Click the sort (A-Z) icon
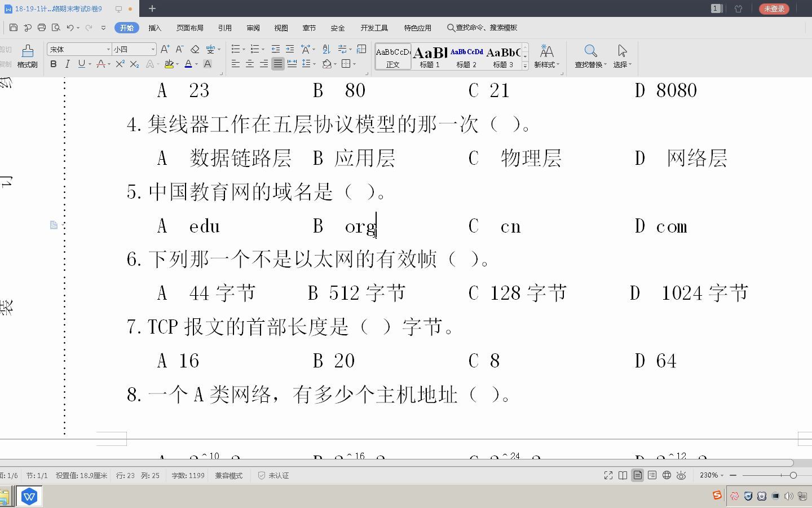 [326, 50]
